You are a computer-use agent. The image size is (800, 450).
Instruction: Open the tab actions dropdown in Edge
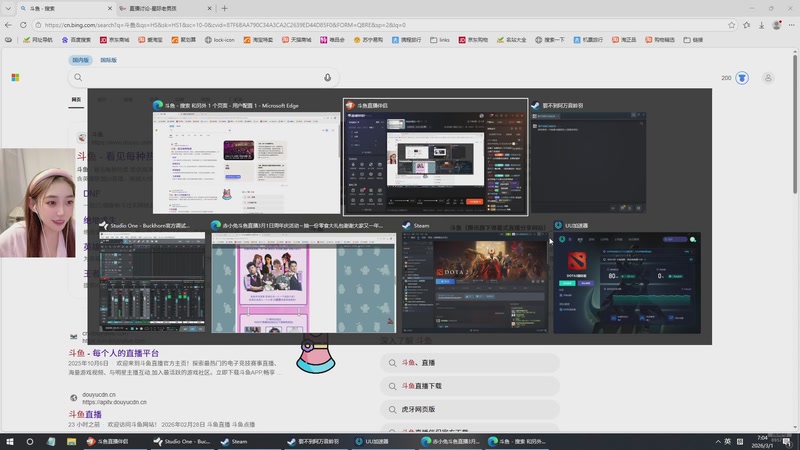click(x=8, y=8)
